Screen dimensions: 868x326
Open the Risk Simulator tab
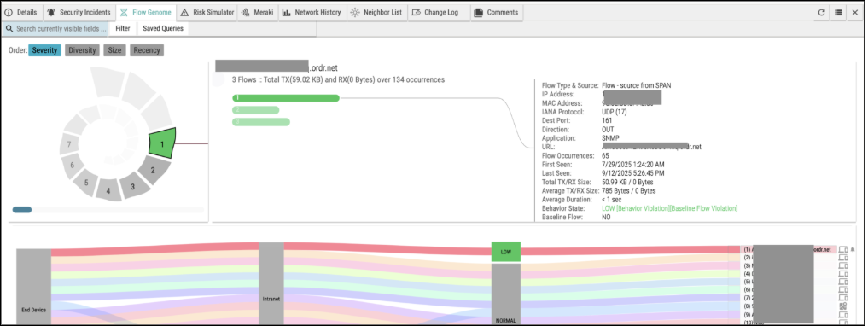[207, 12]
